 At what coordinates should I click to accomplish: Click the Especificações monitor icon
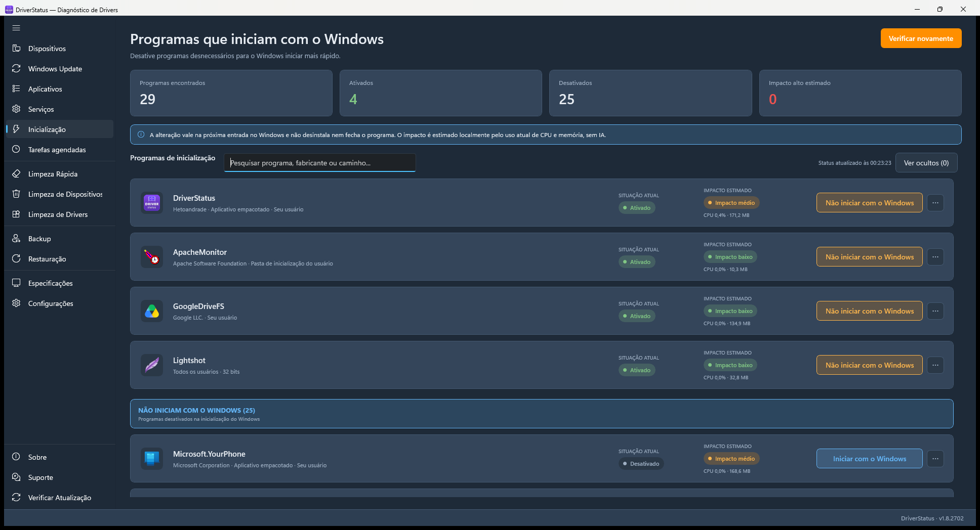(16, 283)
